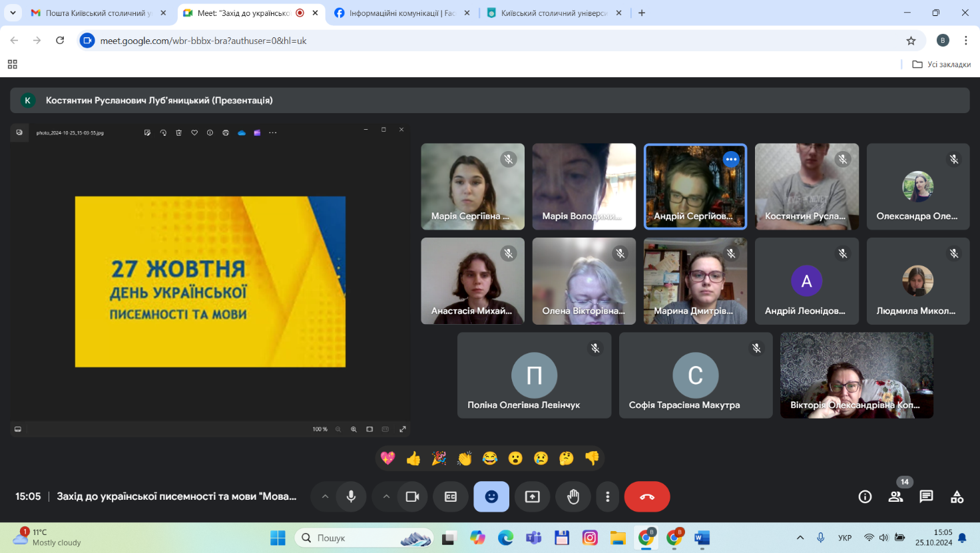Toggle the camera on or off

[x=412, y=496]
